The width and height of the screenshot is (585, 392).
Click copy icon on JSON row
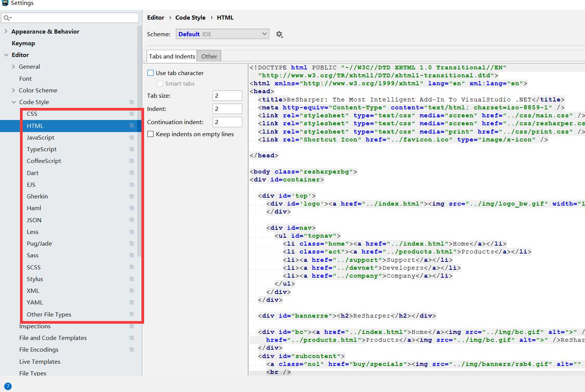pyautogui.click(x=132, y=220)
